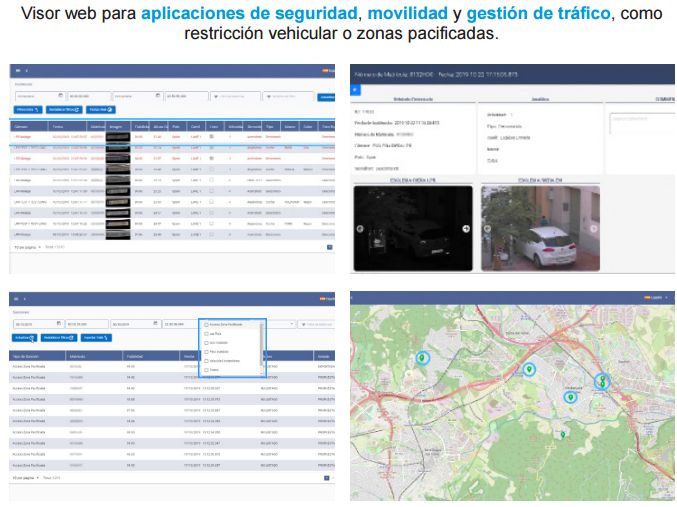The image size is (677, 507).
Task: Select the circled marker below the cluster
Action: click(x=570, y=397)
